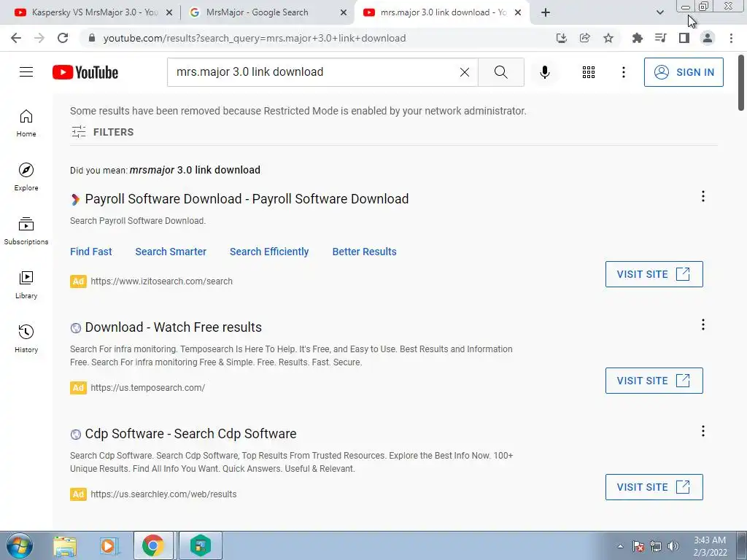747x560 pixels.
Task: Open the network tray icon
Action: click(656, 546)
